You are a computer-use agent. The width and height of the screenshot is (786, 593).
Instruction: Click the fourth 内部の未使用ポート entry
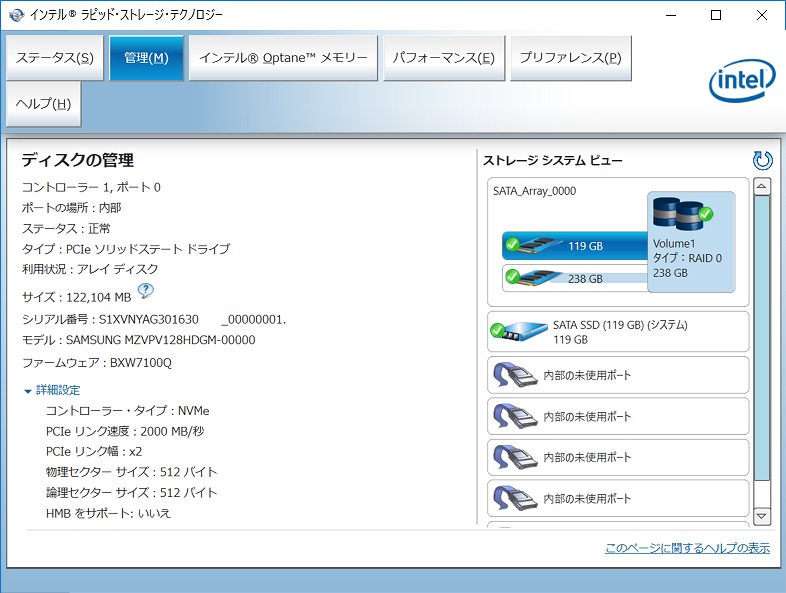pyautogui.click(x=618, y=498)
